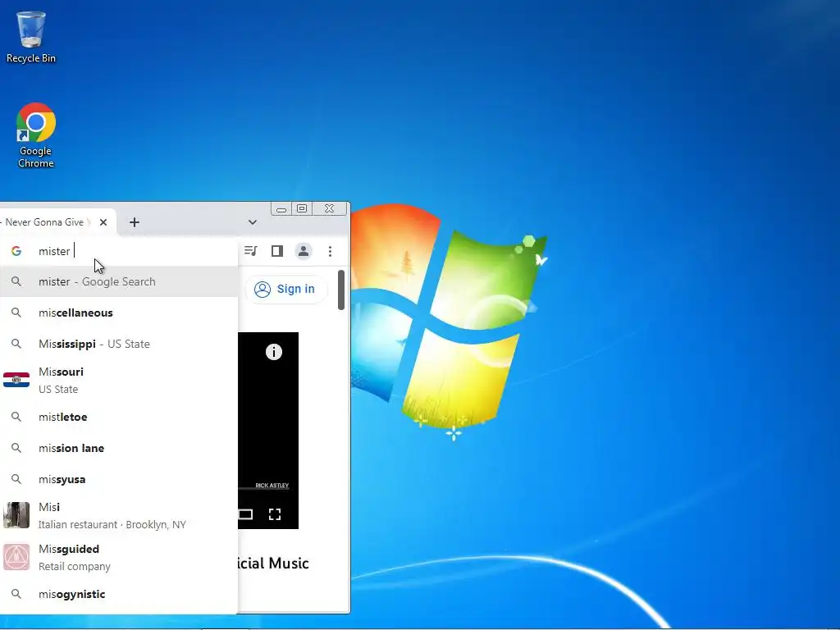Open a new tab with plus button
This screenshot has width=840, height=630.
pos(135,222)
